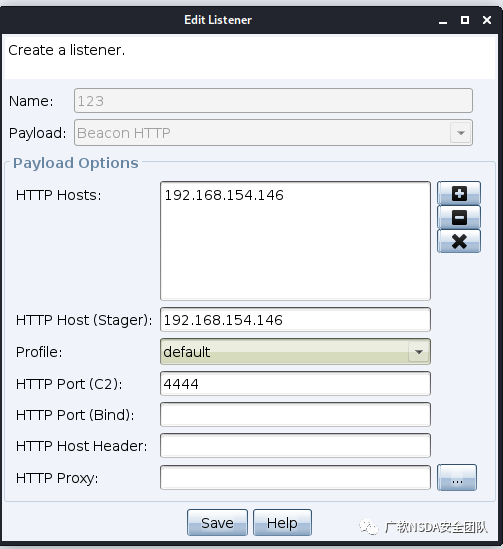503x549 pixels.
Task: Save the listener configuration
Action: (217, 523)
